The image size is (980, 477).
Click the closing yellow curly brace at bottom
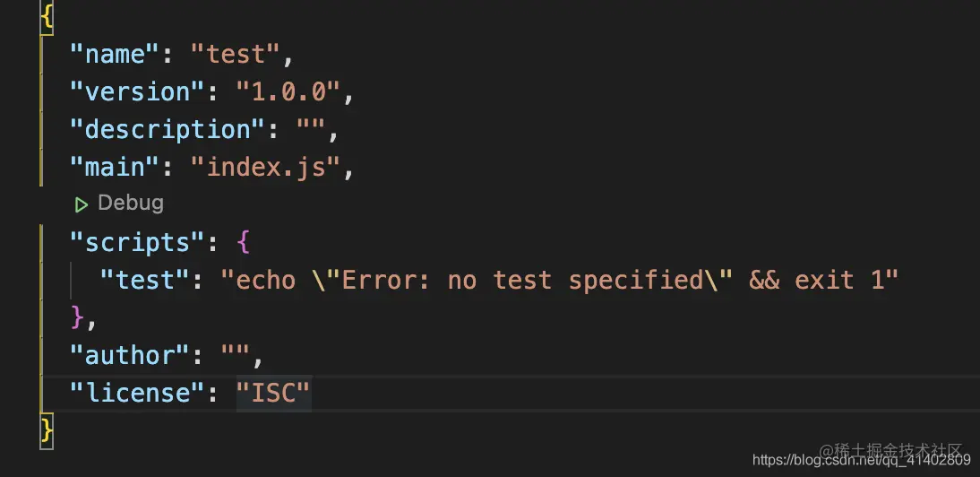47,430
